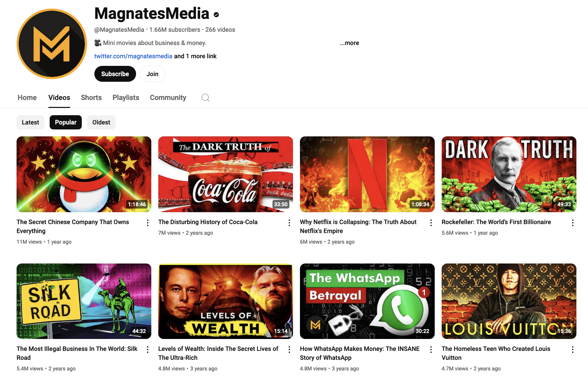The width and height of the screenshot is (588, 382).
Task: Open the Levels of Wealth thumbnail
Action: click(226, 301)
